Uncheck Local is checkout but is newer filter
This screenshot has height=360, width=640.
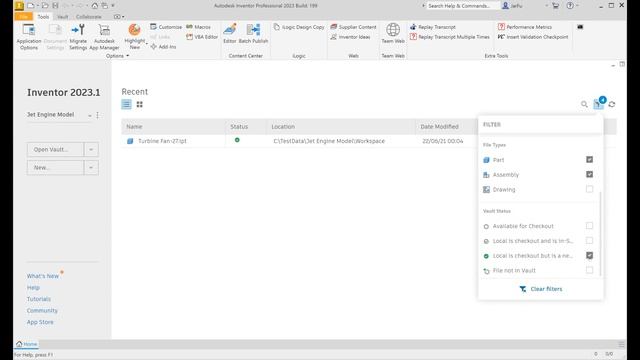pyautogui.click(x=589, y=256)
